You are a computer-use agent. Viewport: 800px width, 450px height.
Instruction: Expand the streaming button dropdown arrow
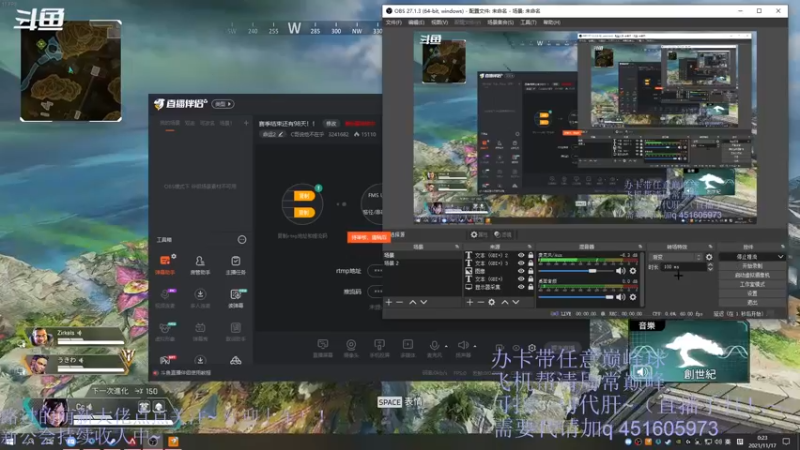(781, 257)
